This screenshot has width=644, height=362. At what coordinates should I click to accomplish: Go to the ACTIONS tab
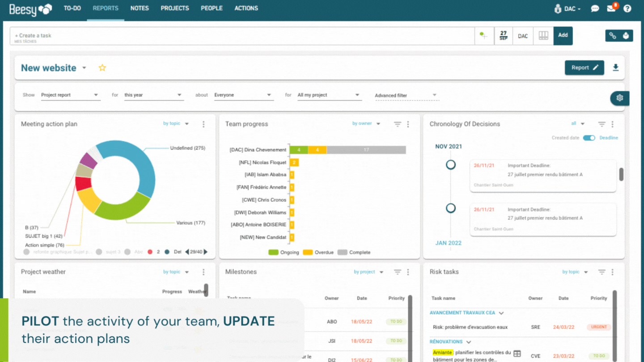(x=246, y=8)
